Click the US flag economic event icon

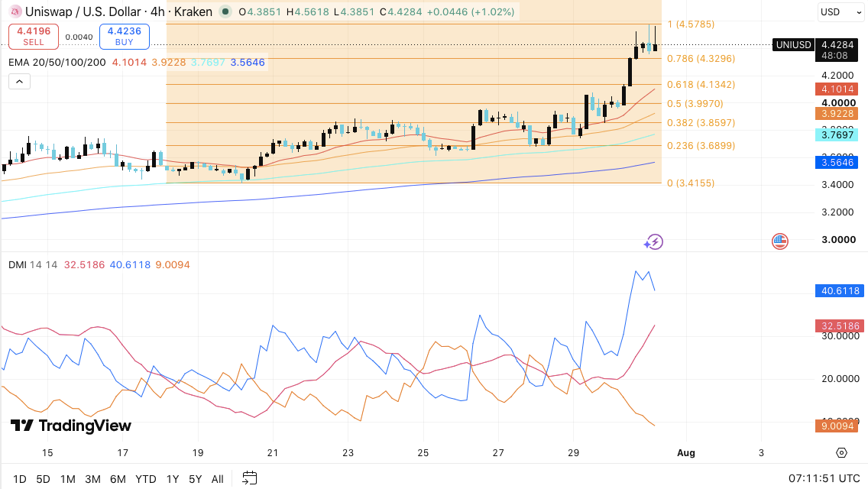[x=780, y=241]
